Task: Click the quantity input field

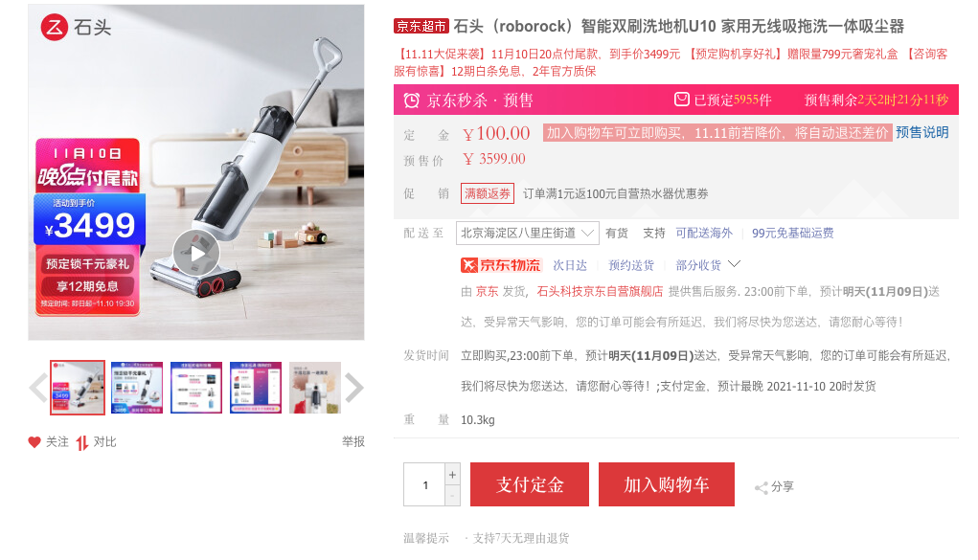Action: tap(424, 484)
